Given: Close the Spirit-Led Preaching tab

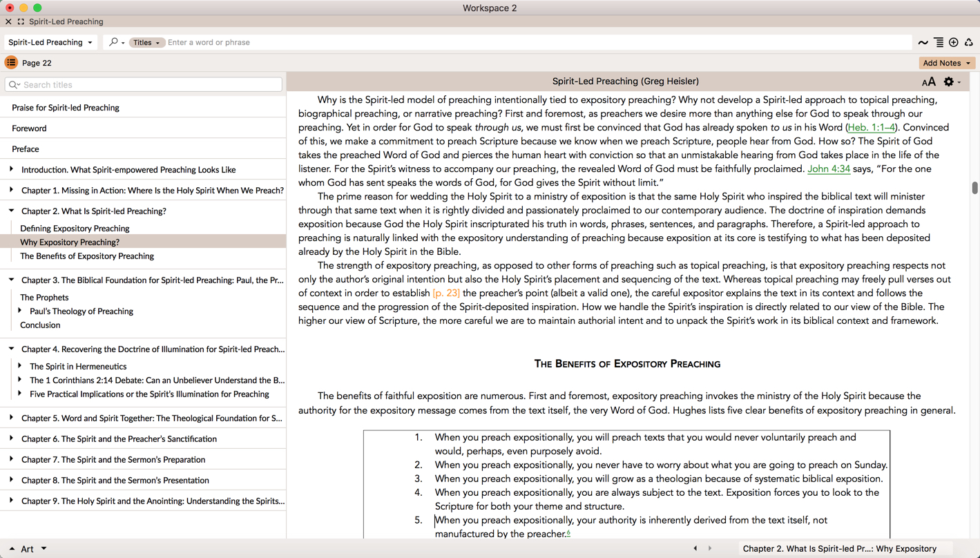Looking at the screenshot, I should pos(8,21).
